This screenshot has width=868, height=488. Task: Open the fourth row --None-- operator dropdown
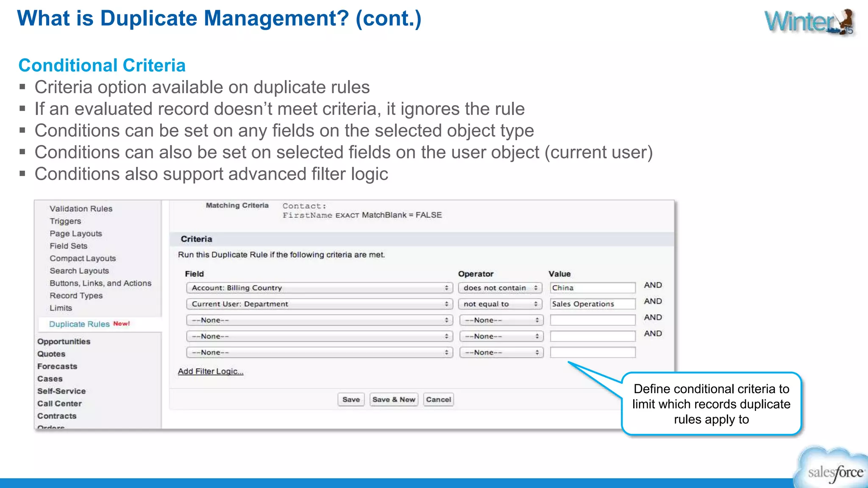tap(501, 336)
